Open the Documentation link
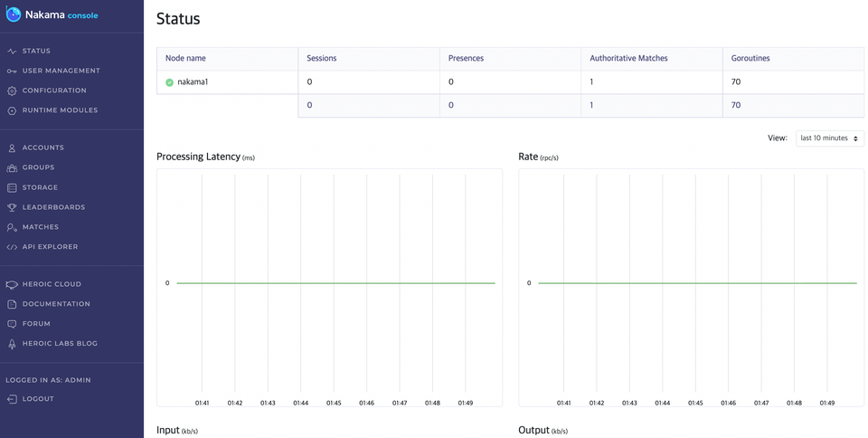The image size is (868, 438). 56,304
